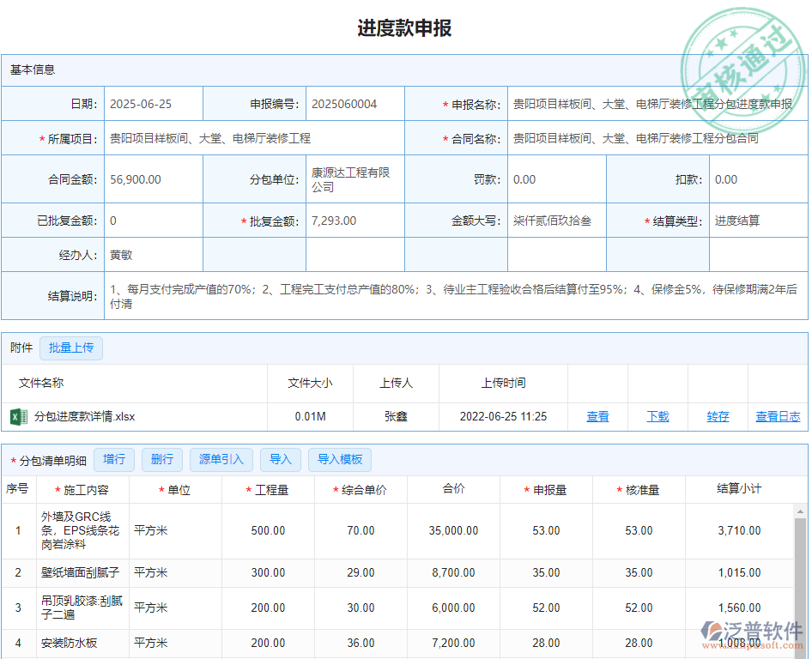Screen dimensions: 812x659
Task: Open 源单引入 to import source documents
Action: pos(221,460)
